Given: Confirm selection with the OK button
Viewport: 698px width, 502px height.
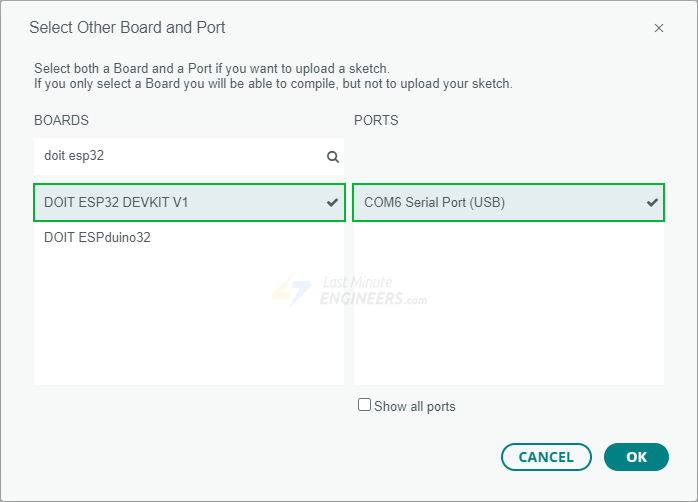Looking at the screenshot, I should click(637, 457).
